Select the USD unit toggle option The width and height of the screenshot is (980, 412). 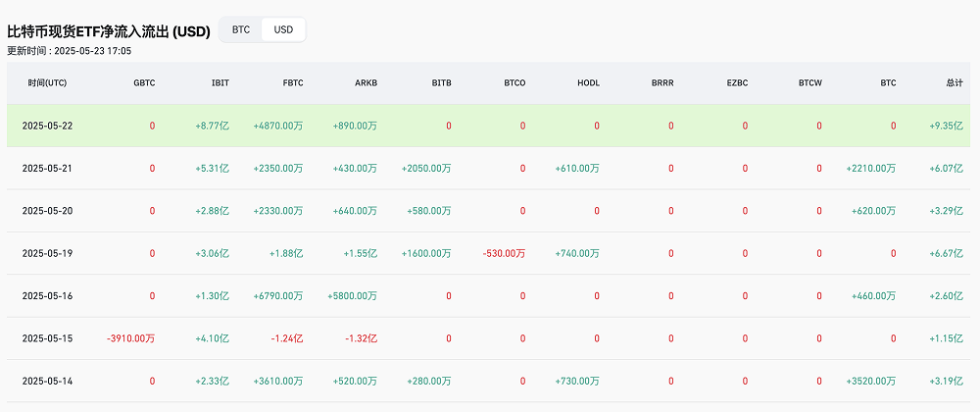pyautogui.click(x=283, y=29)
